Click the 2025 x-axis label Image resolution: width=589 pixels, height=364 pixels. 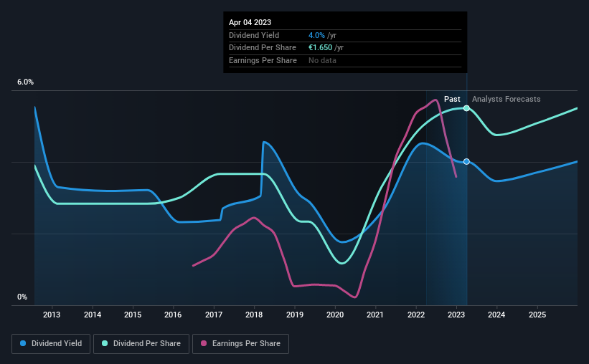pos(537,315)
